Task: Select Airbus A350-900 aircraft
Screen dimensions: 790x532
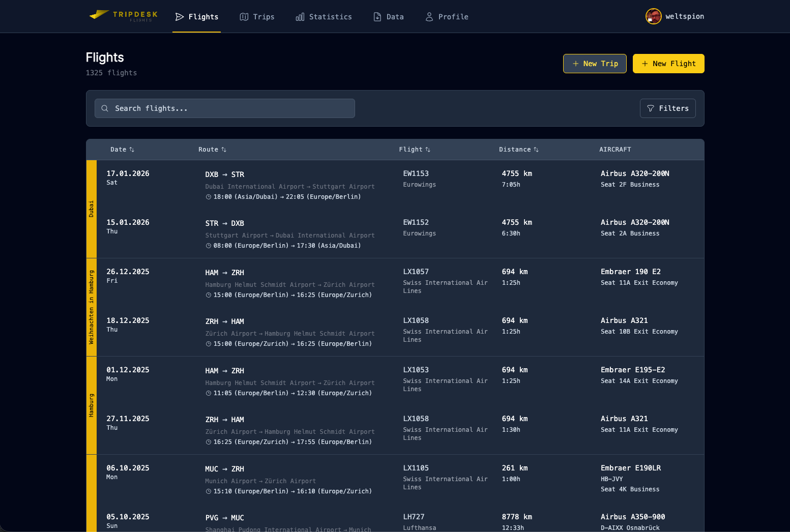Action: point(633,517)
